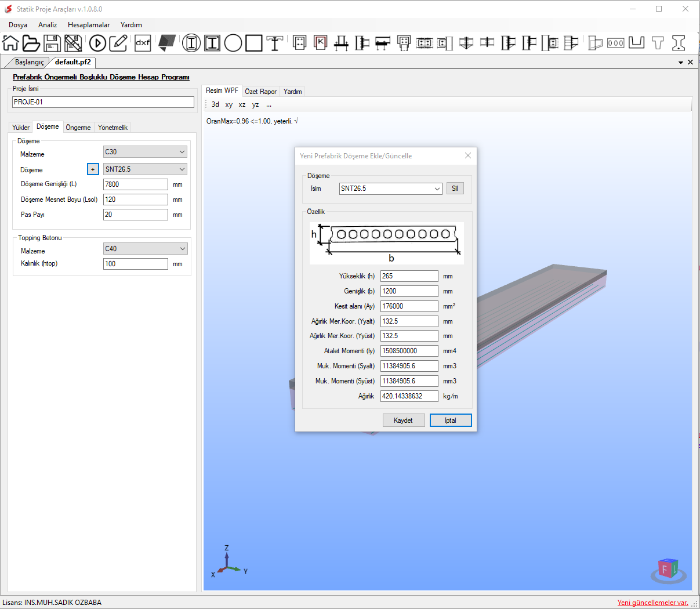Open the I-shaped precast girder icon
The height and width of the screenshot is (609, 700).
tap(678, 42)
